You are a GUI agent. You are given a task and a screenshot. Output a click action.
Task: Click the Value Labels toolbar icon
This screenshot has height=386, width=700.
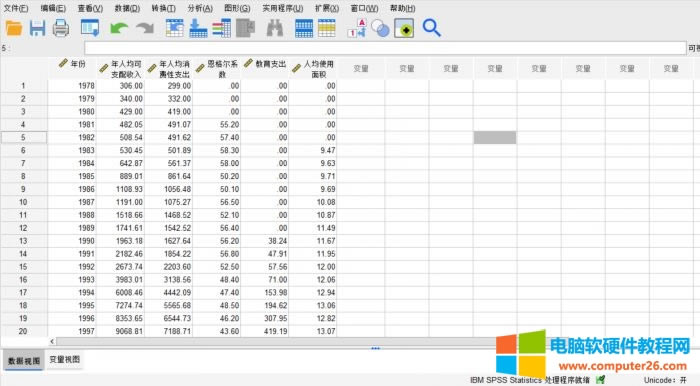tap(357, 28)
